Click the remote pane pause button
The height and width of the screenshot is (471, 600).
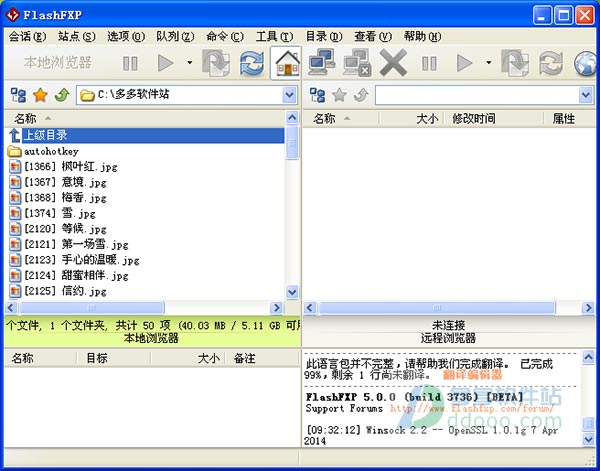tap(429, 63)
